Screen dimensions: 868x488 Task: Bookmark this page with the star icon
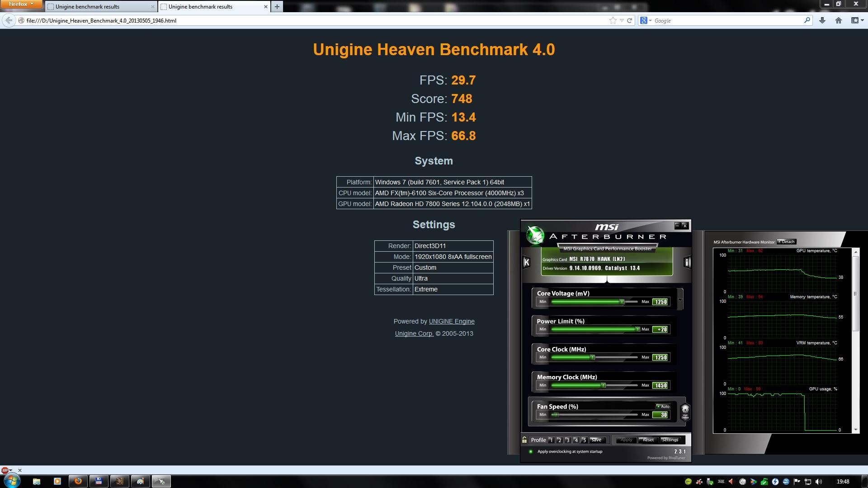[613, 20]
